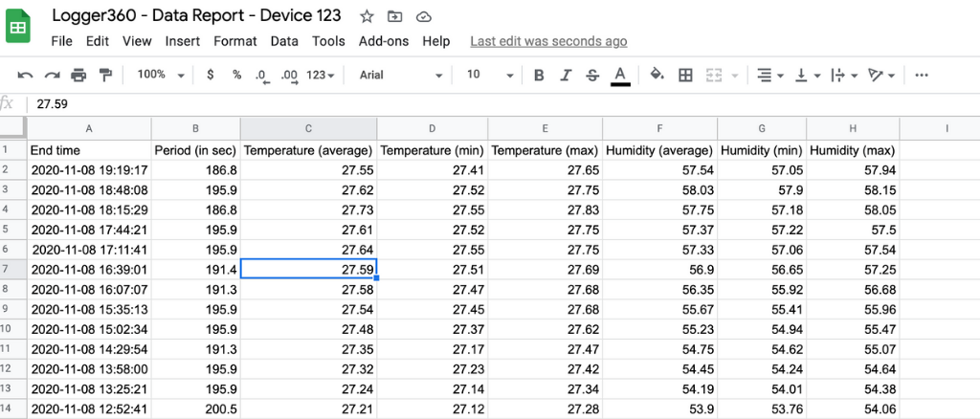Viewport: 980px width, 419px height.
Task: Open the move to folder icon
Action: pyautogui.click(x=395, y=17)
